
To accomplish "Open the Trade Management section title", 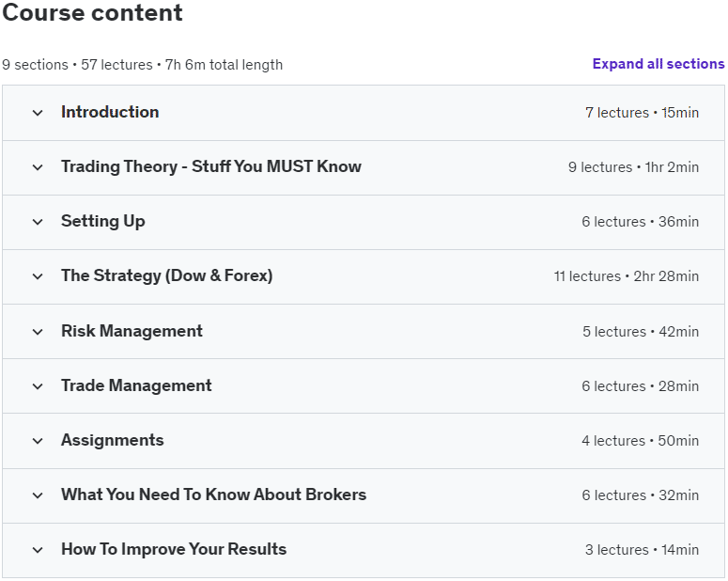I will point(136,385).
